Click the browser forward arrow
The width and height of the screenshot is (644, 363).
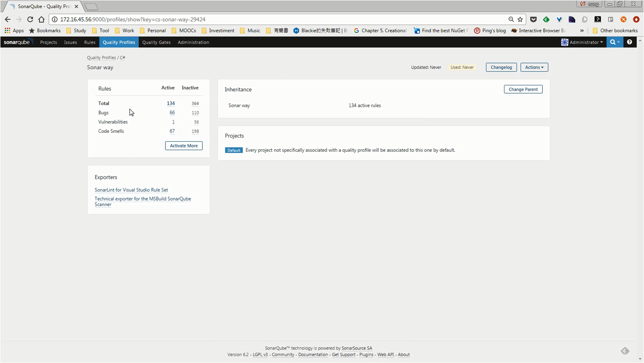click(19, 19)
